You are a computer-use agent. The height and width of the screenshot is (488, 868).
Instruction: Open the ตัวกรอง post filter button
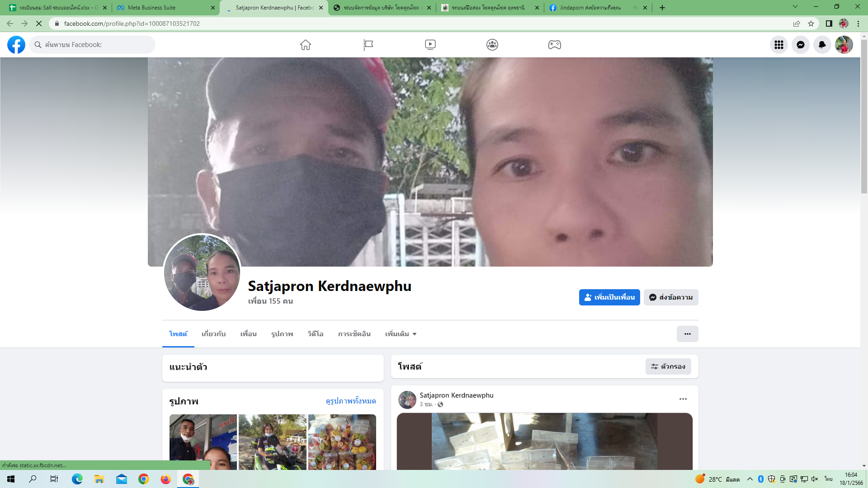pyautogui.click(x=668, y=366)
